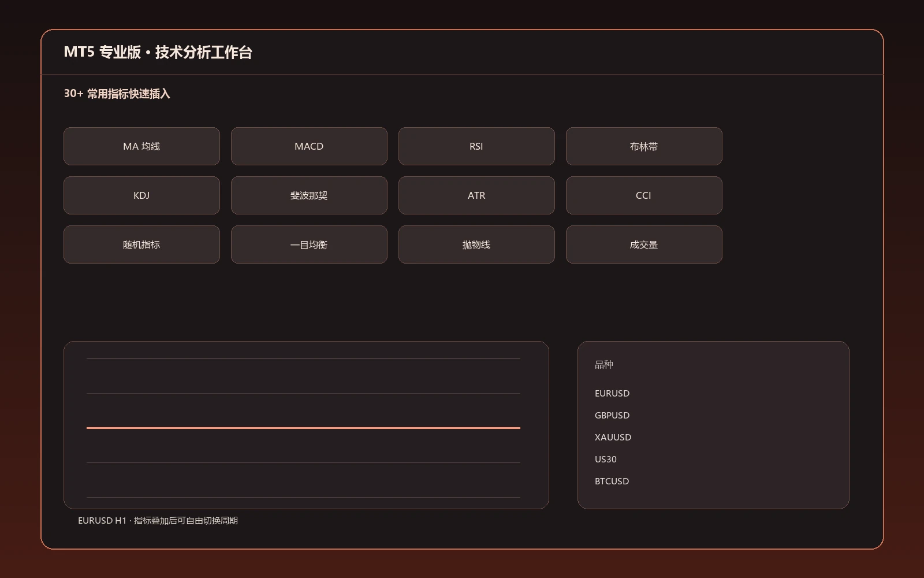Screen dimensions: 924x578
Task: Add the MACD indicator
Action: click(309, 146)
